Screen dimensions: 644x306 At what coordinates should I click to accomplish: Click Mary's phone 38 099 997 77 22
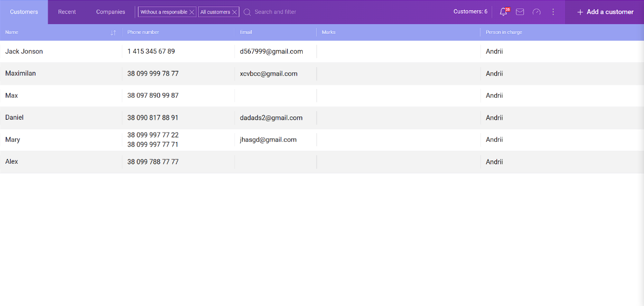(153, 135)
